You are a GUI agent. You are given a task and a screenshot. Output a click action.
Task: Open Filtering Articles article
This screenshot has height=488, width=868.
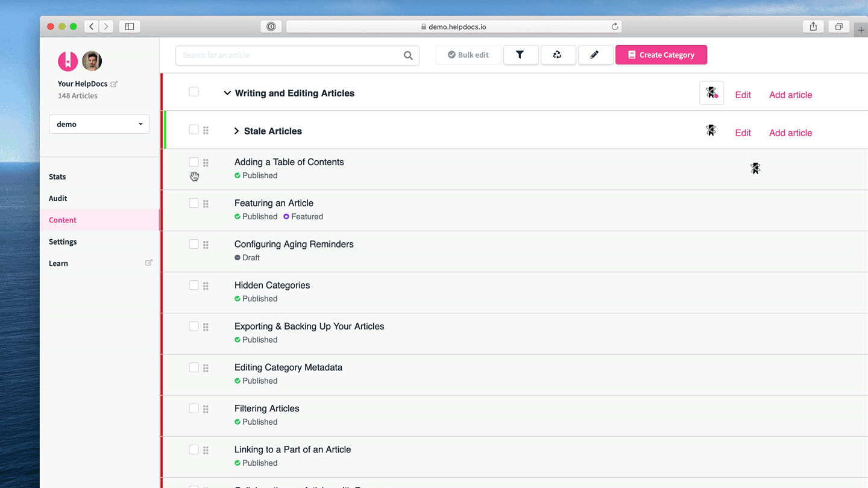coord(267,408)
